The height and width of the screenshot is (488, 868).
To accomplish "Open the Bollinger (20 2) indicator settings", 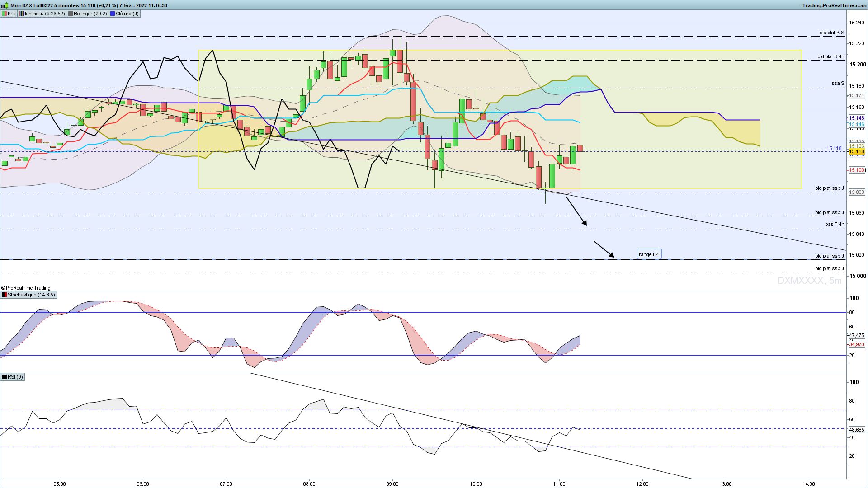I will (x=88, y=14).
